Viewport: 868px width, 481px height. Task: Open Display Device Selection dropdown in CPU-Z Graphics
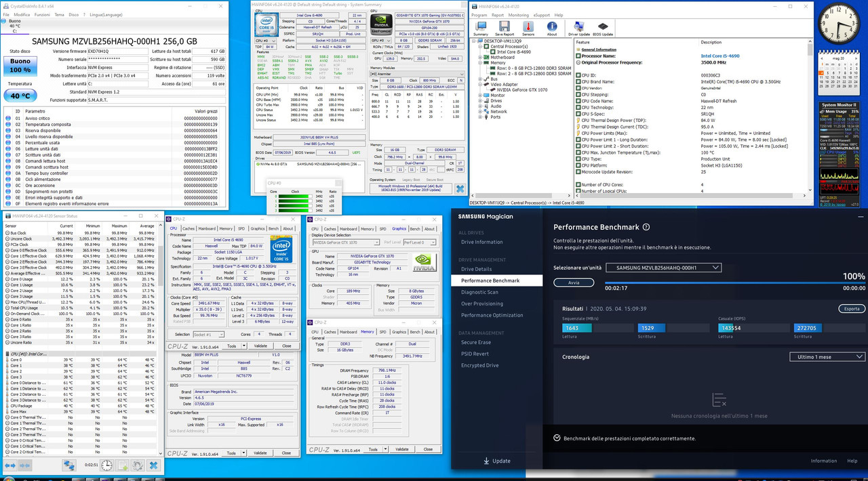[346, 242]
